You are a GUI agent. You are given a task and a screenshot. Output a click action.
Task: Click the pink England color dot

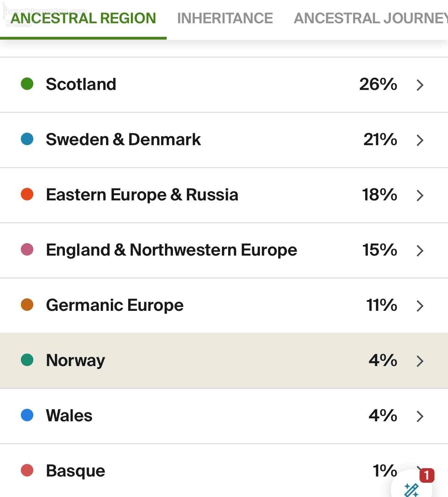(x=27, y=249)
